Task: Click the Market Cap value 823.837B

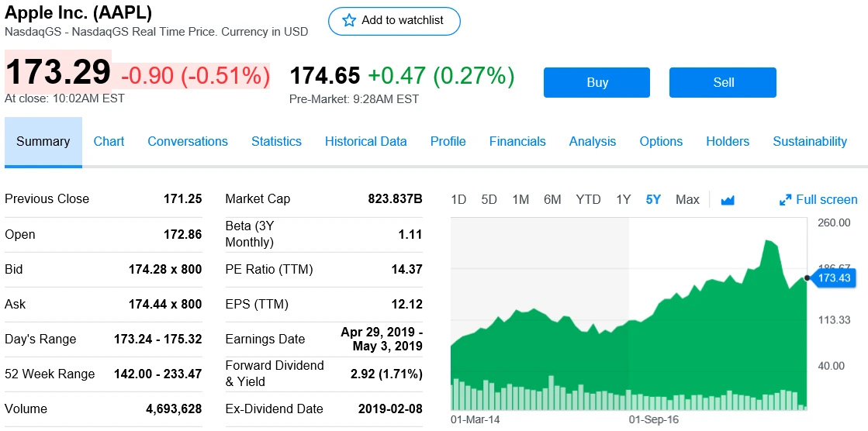Action: pyautogui.click(x=396, y=199)
